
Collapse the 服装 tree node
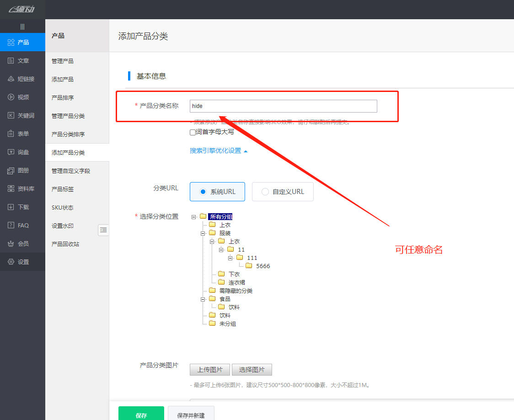point(203,233)
